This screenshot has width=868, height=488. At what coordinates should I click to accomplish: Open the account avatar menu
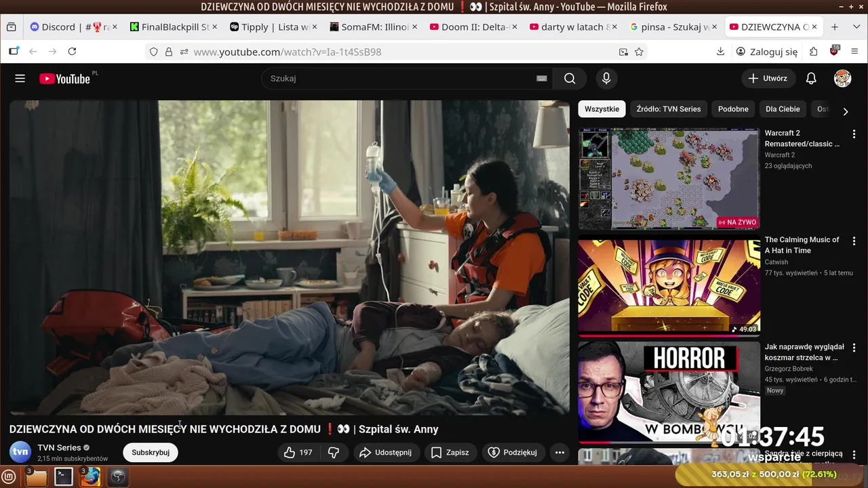point(842,79)
